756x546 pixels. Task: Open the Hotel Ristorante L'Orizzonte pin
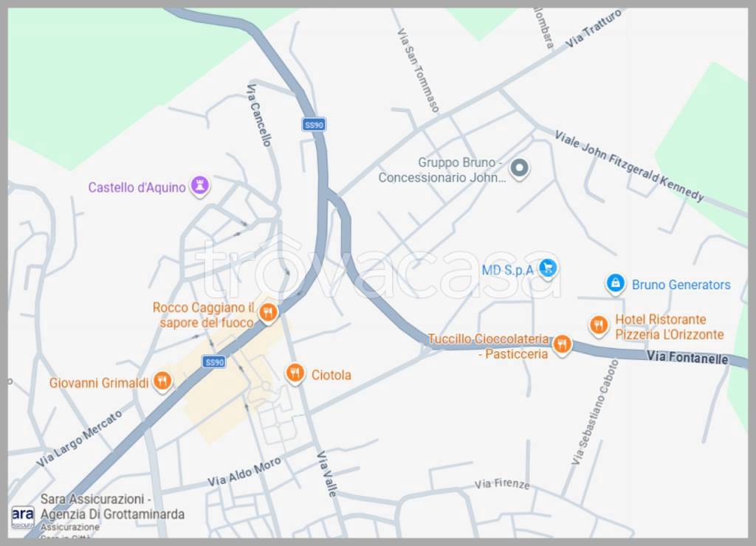[598, 326]
